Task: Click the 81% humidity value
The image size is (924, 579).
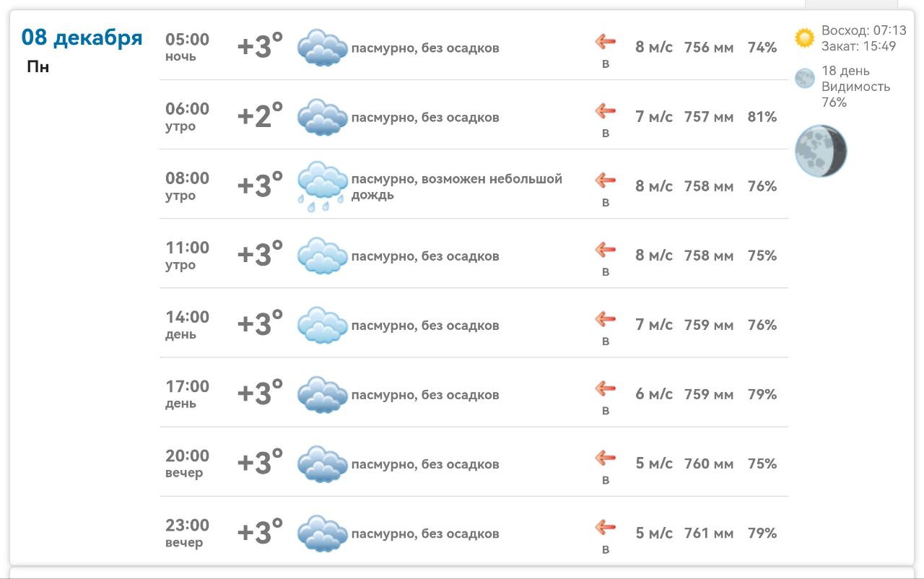Action: (762, 117)
